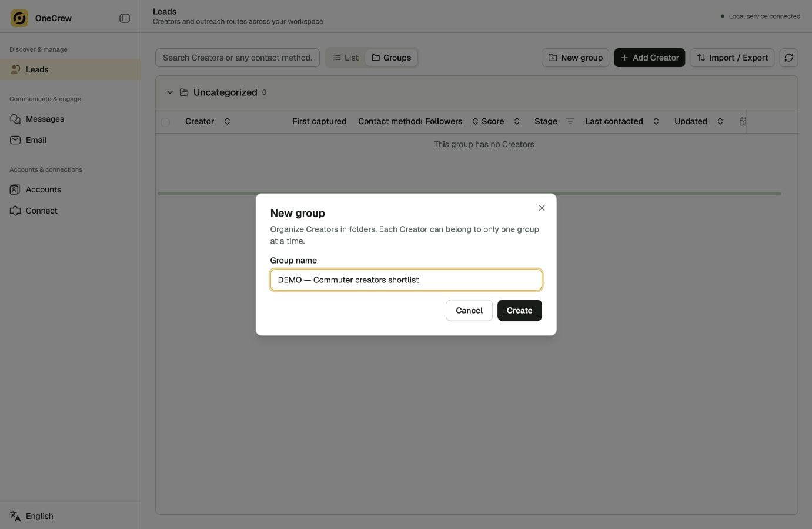Refresh the leads list
This screenshot has width=812, height=529.
(788, 58)
